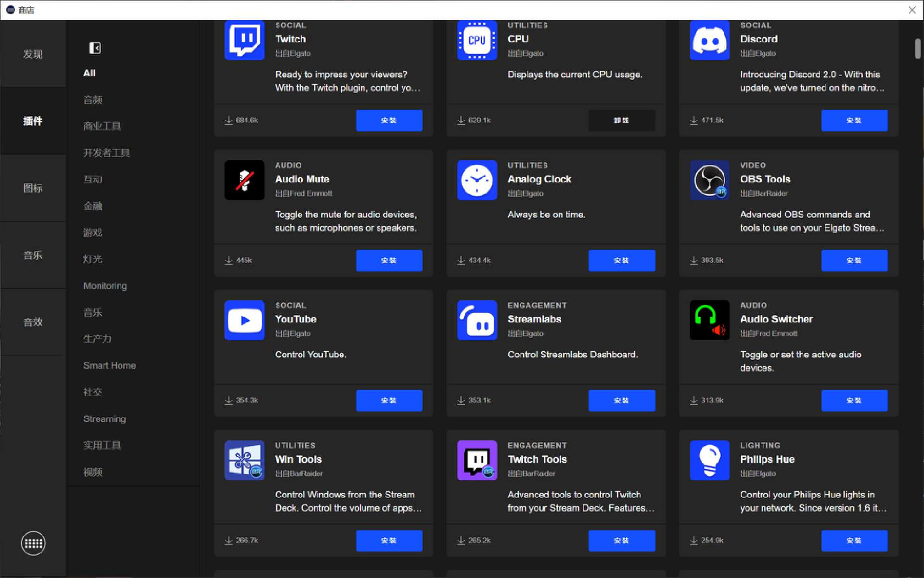
Task: Switch to the 音效 tab
Action: click(33, 322)
